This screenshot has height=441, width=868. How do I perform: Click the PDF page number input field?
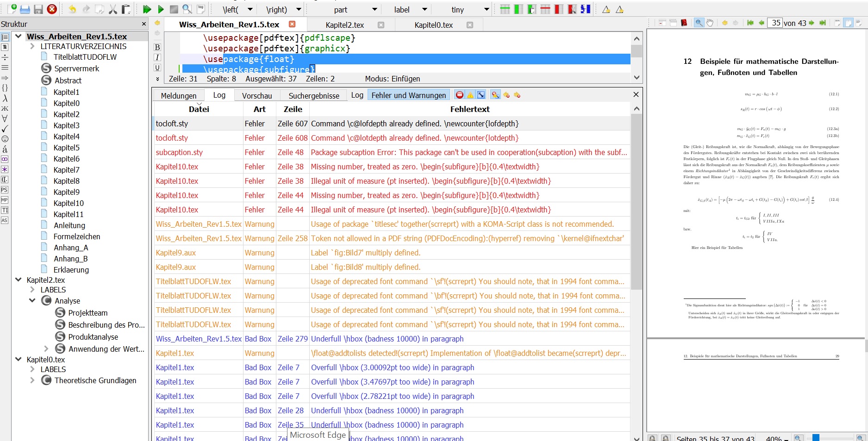coord(775,23)
